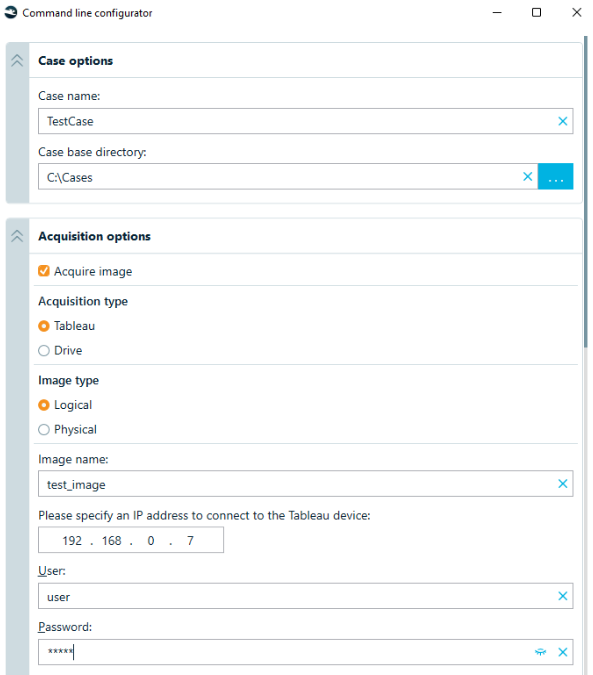Choose the Logical image type
Image resolution: width=593 pixels, height=675 pixels.
44,406
